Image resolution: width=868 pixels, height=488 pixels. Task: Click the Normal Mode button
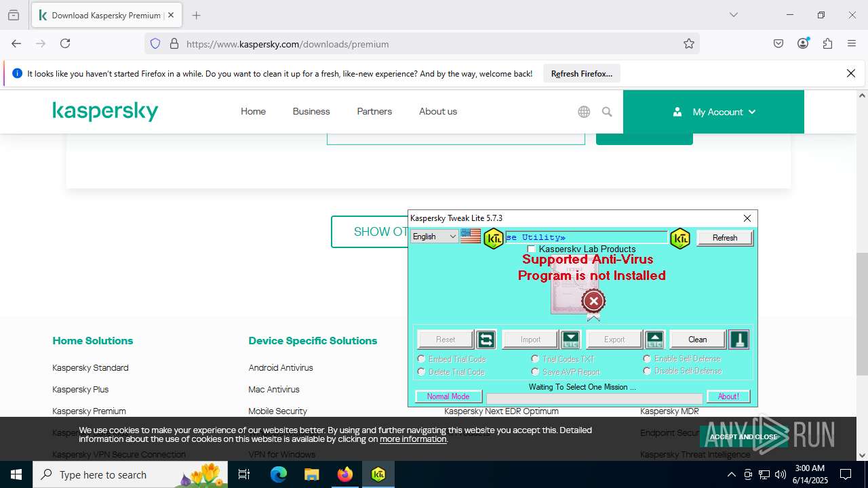(448, 396)
